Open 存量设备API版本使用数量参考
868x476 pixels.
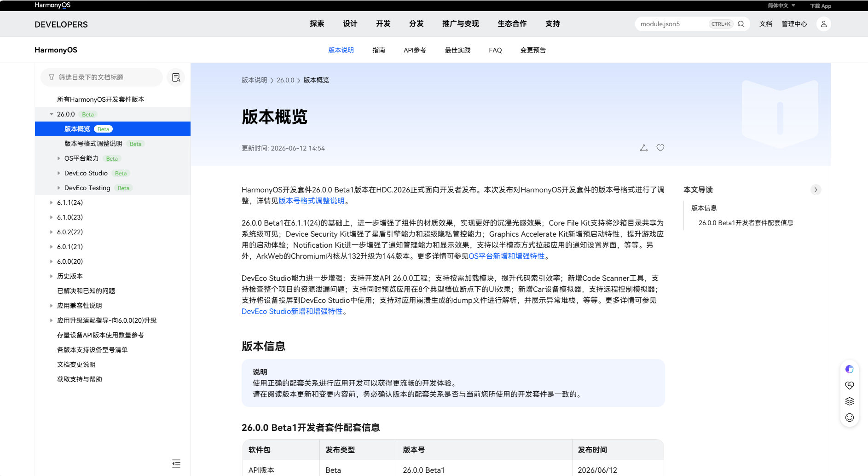pos(100,335)
